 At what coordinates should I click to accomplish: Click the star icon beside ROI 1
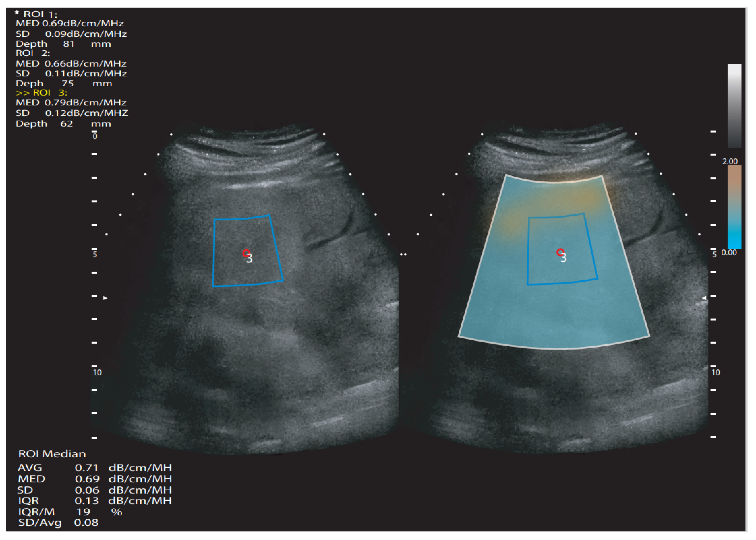tap(17, 13)
